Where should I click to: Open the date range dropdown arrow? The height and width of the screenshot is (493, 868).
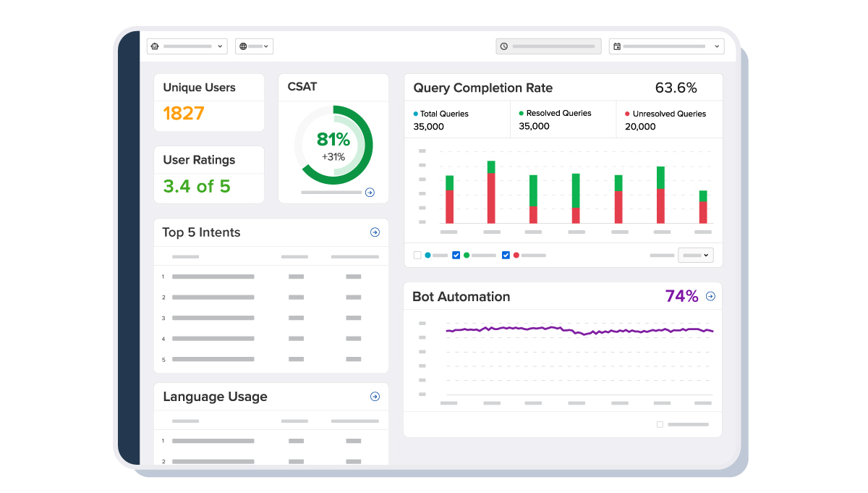tap(716, 46)
